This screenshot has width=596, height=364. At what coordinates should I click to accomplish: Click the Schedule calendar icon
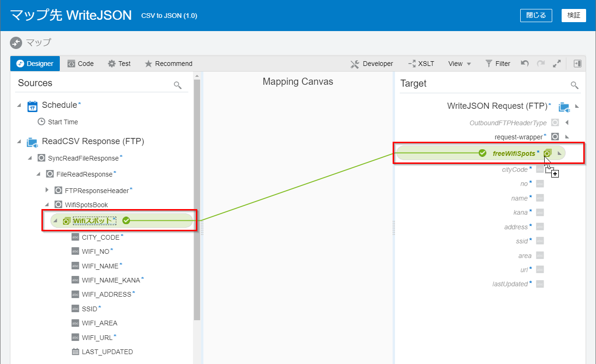point(32,105)
